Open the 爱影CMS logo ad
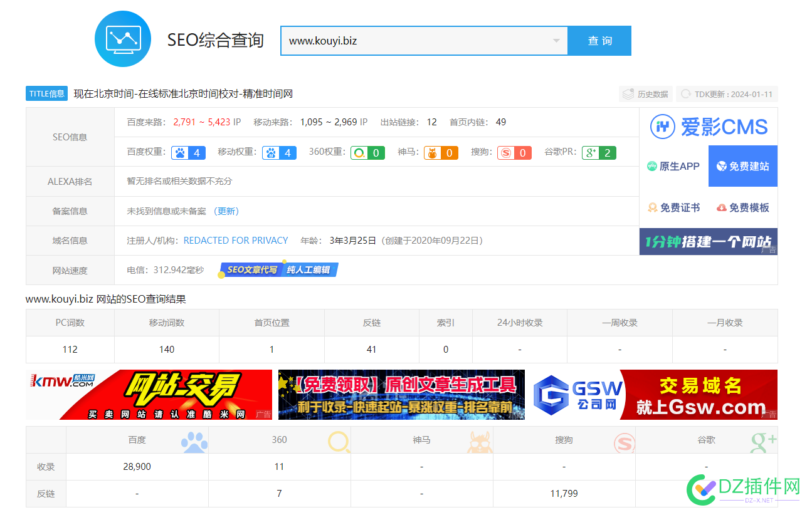The image size is (812, 515). [709, 127]
